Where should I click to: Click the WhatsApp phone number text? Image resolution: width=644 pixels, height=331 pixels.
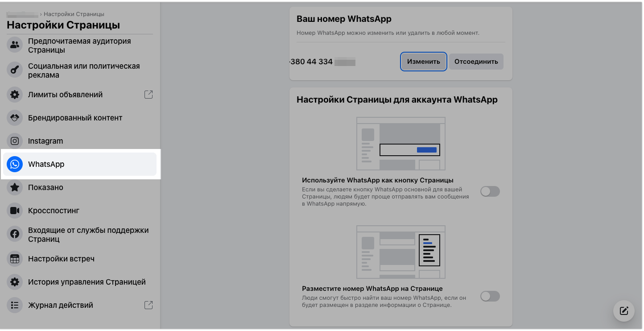click(x=322, y=62)
